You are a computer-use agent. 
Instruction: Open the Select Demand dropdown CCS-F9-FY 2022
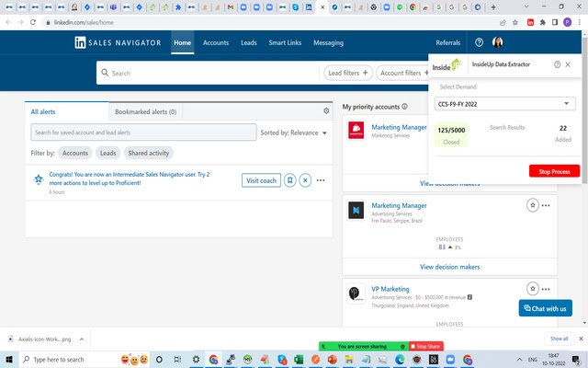[x=504, y=104]
